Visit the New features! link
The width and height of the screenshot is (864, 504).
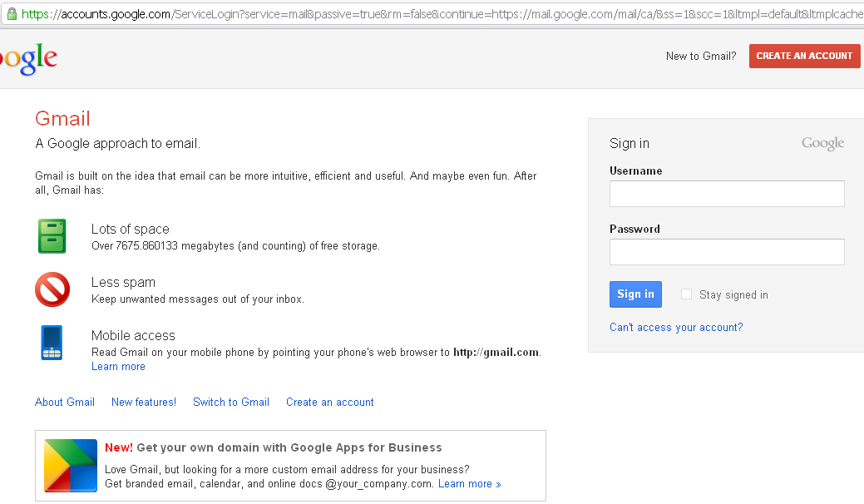144,403
